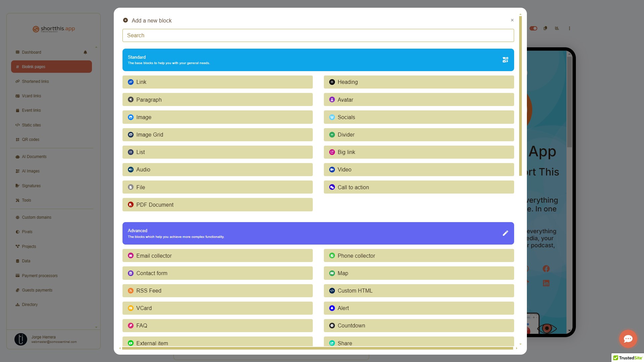The height and width of the screenshot is (362, 644).
Task: Close the Add a new block dialog
Action: point(512,20)
